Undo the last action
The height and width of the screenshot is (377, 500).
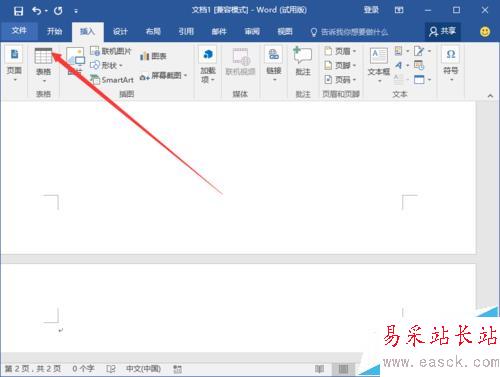pos(37,11)
